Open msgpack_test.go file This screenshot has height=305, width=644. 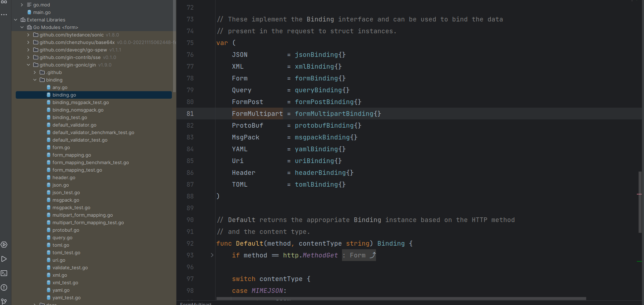point(71,207)
